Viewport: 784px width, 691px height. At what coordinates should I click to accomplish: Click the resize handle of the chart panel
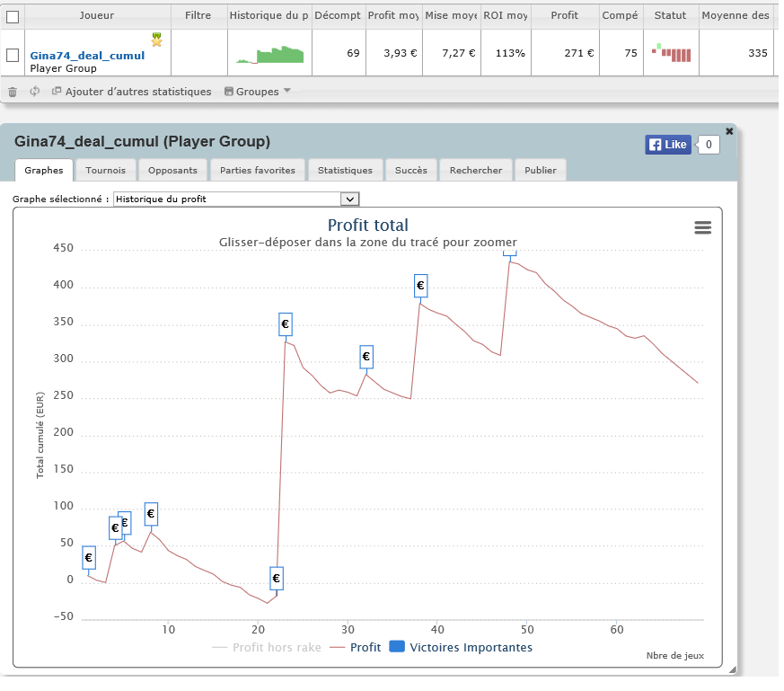(x=732, y=670)
